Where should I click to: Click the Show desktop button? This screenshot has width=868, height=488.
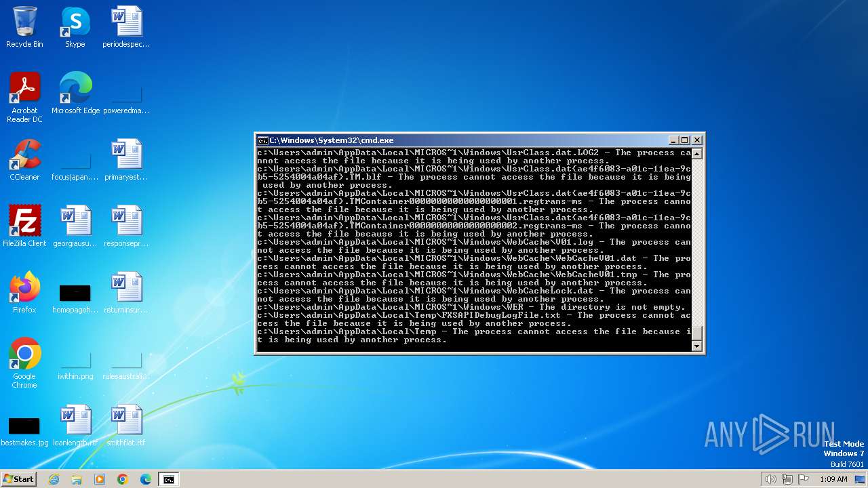861,479
